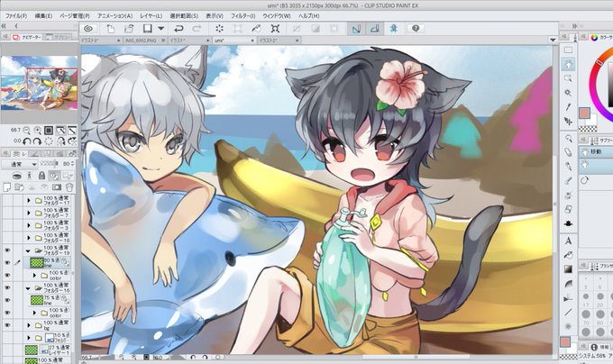The height and width of the screenshot is (364, 613).
Task: Open the 情報 info panel tab
Action: [599, 347]
